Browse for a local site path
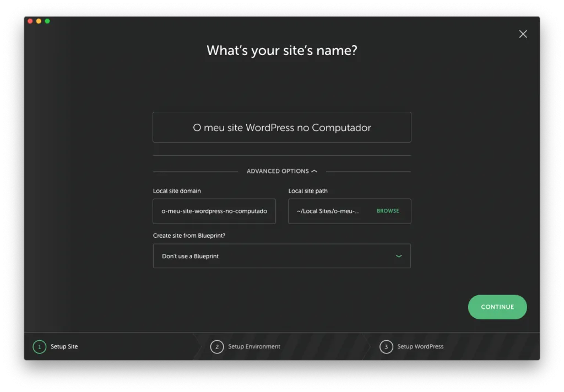 click(388, 211)
